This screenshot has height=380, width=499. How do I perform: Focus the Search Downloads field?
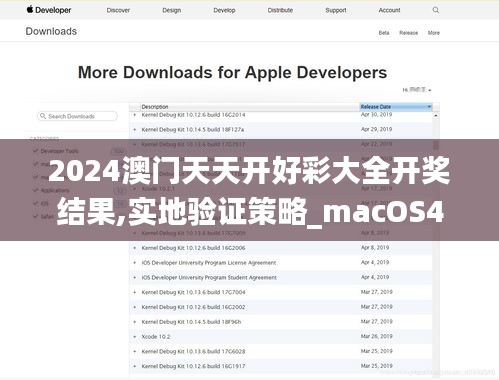[x=77, y=116]
